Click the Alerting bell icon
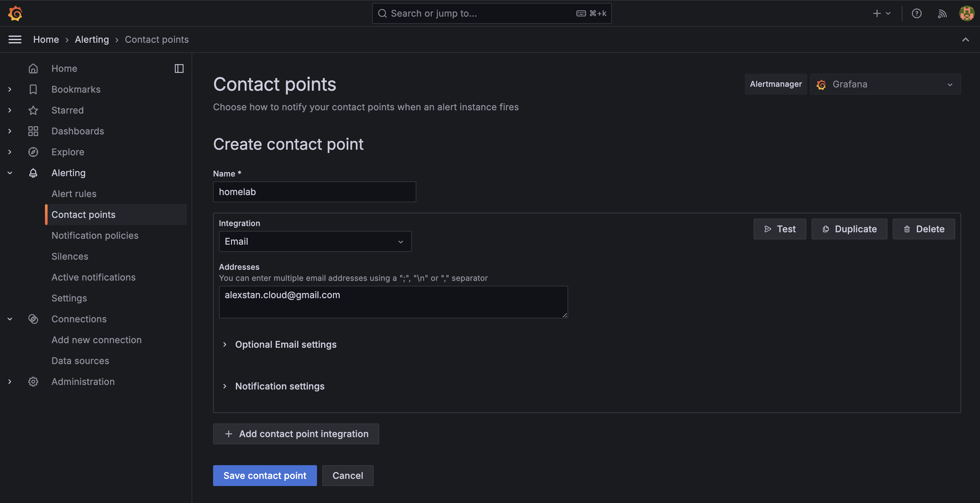Image resolution: width=980 pixels, height=503 pixels. 33,173
